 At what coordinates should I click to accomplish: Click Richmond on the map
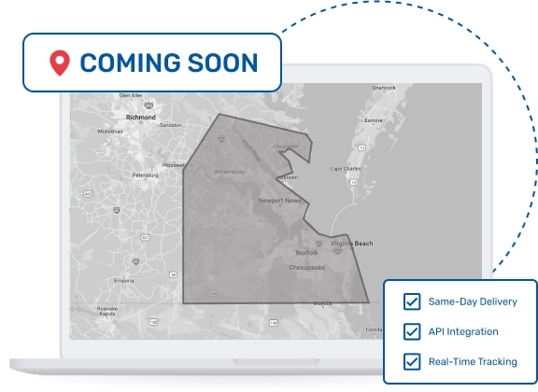(x=141, y=118)
